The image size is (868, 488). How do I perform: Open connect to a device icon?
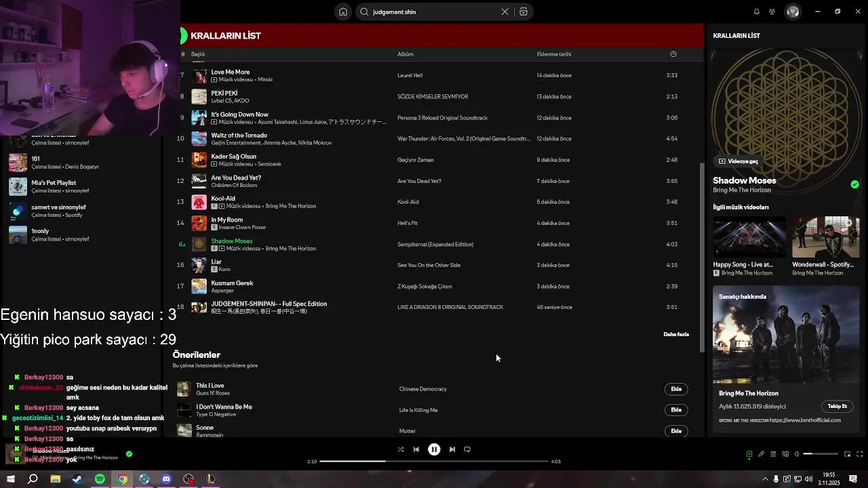785,454
